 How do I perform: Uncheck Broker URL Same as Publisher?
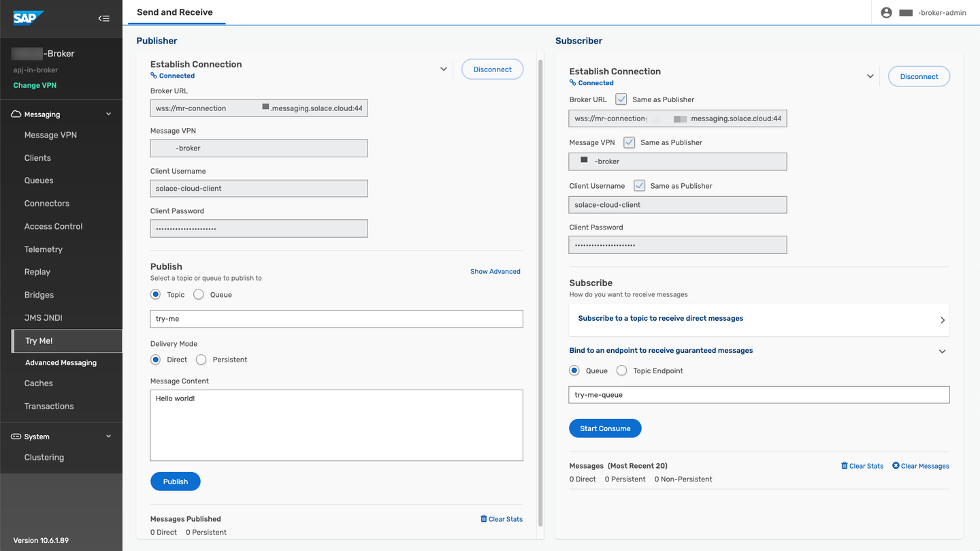[621, 99]
